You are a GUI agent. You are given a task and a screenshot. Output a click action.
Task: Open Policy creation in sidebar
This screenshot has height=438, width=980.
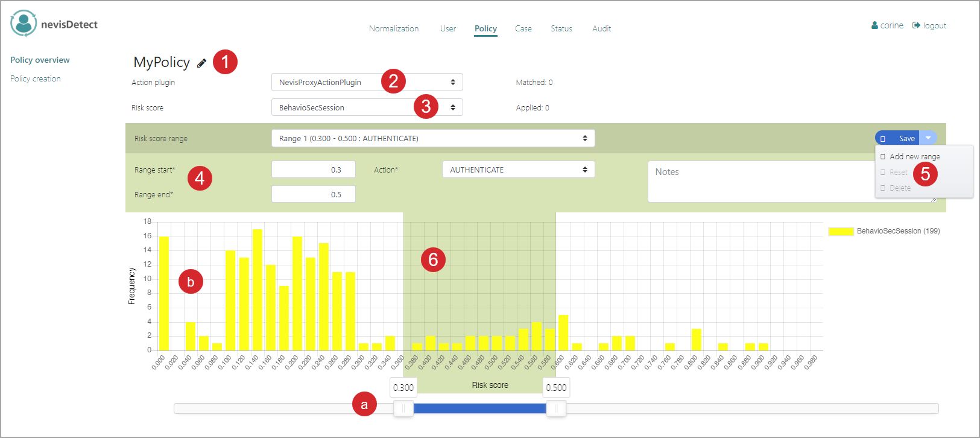coord(36,78)
